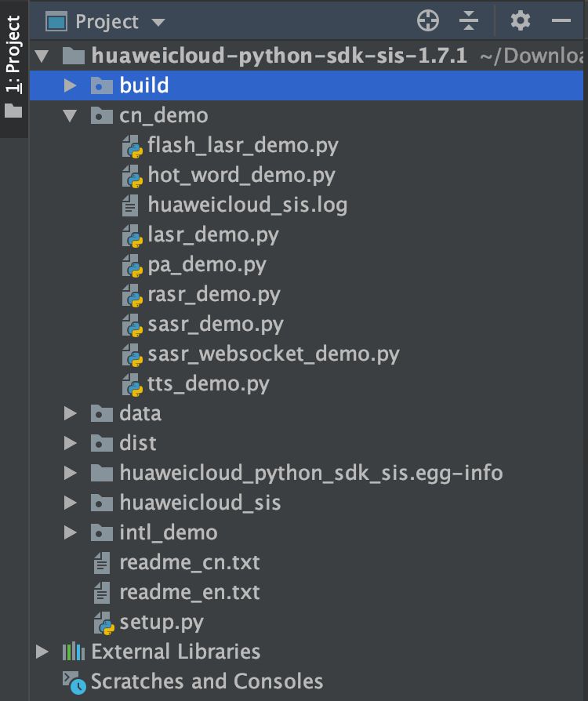Viewport: 588px width, 701px height.
Task: Click the huaweicloud_sis.log file icon
Action: click(x=130, y=205)
